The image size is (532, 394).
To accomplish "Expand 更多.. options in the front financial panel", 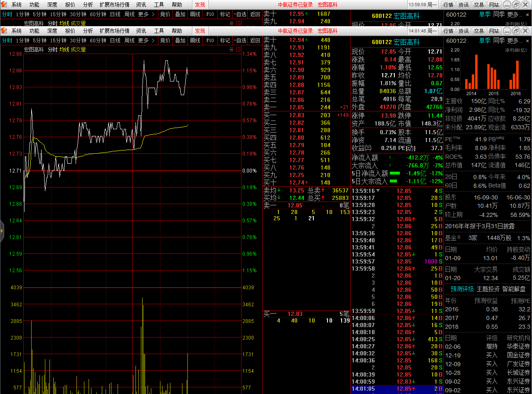I will (515, 40).
